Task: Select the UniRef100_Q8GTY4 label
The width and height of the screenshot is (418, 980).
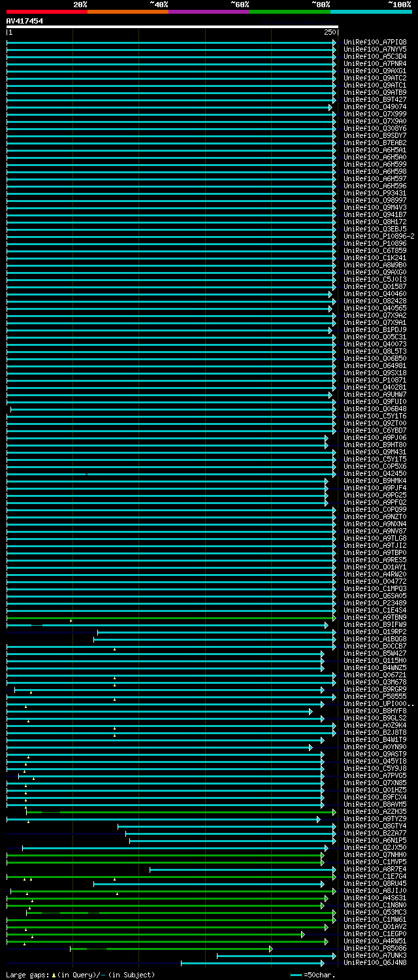Action: pos(375,826)
